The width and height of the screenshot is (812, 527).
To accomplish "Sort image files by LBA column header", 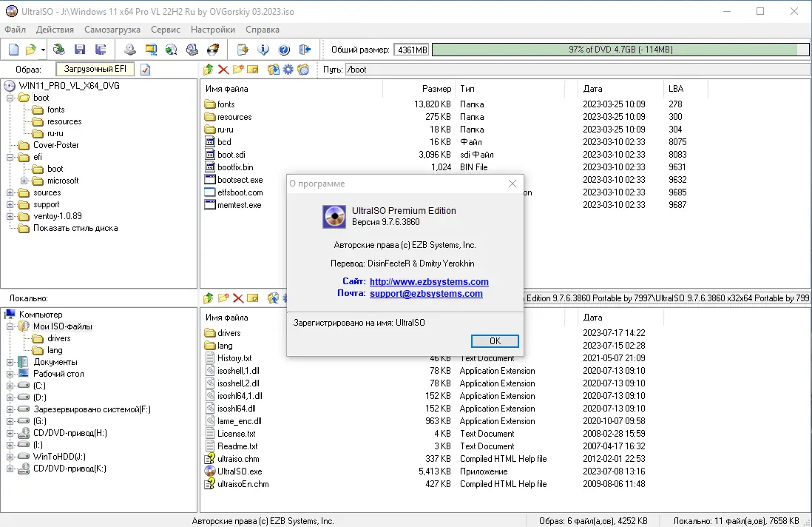I will click(676, 89).
